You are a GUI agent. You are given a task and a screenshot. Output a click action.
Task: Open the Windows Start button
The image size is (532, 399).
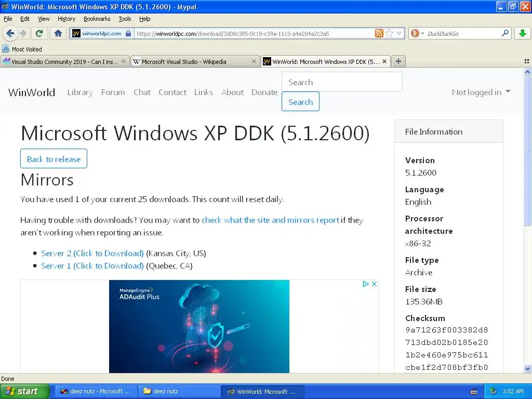tap(25, 391)
